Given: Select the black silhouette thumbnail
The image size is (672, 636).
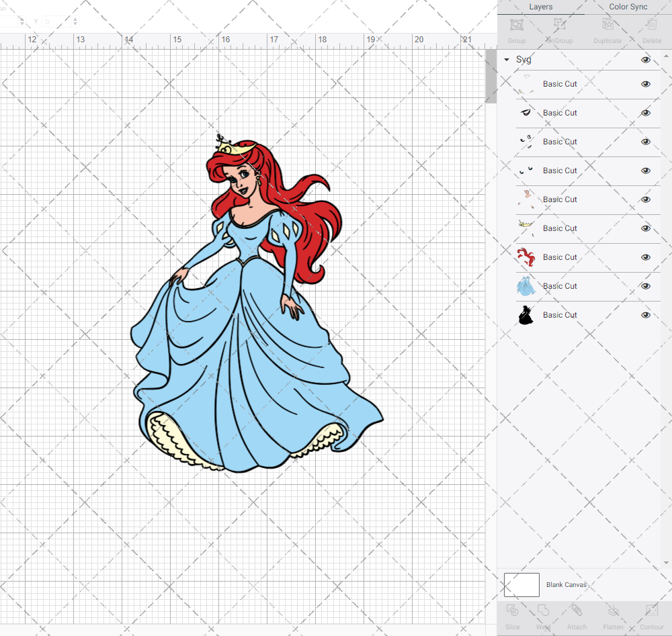Looking at the screenshot, I should tap(526, 315).
